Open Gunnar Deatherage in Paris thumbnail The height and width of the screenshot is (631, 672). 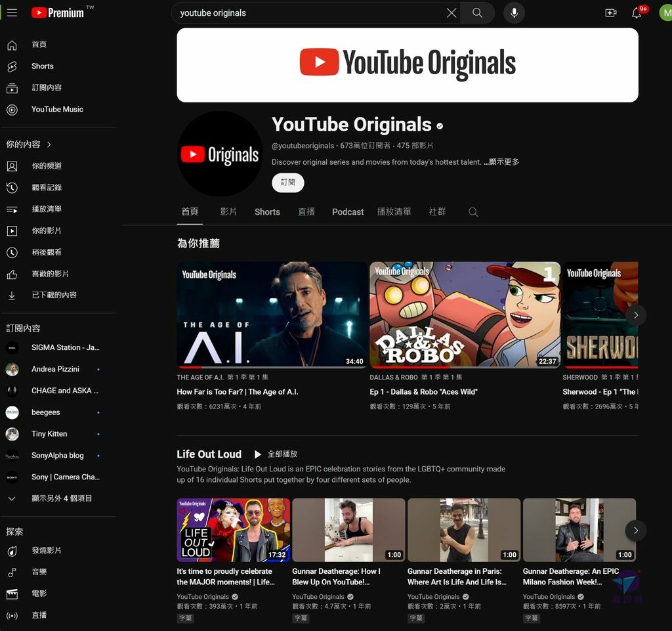[464, 530]
